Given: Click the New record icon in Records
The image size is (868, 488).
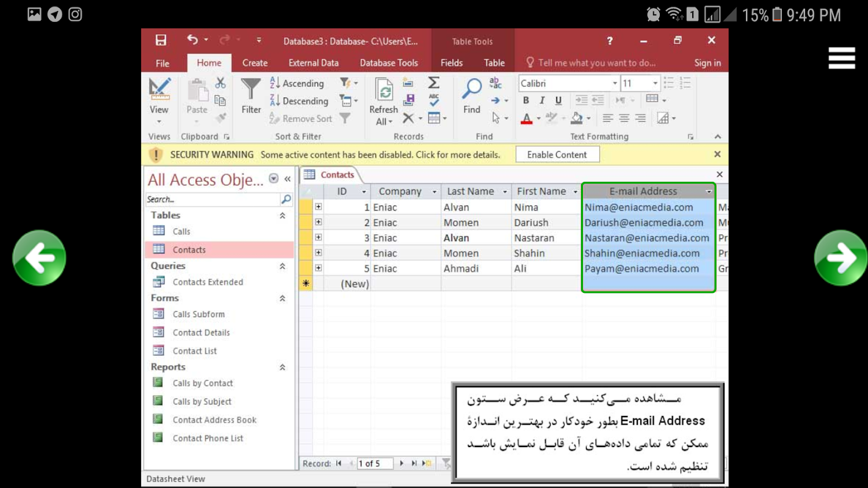Looking at the screenshot, I should click(408, 83).
